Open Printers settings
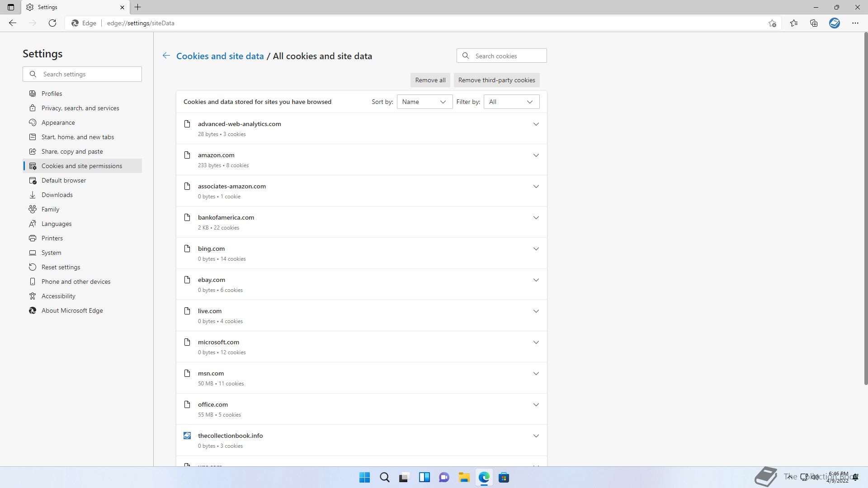 click(x=82, y=238)
